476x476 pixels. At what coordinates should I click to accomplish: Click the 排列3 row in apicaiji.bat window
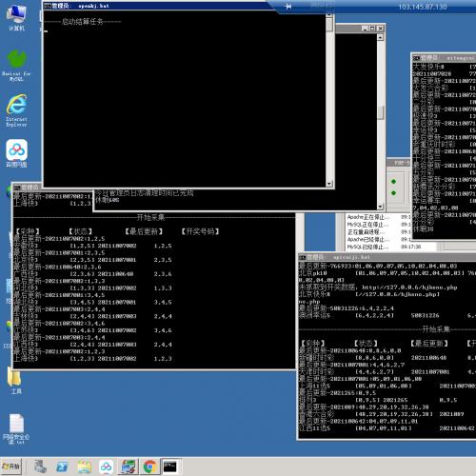378,400
